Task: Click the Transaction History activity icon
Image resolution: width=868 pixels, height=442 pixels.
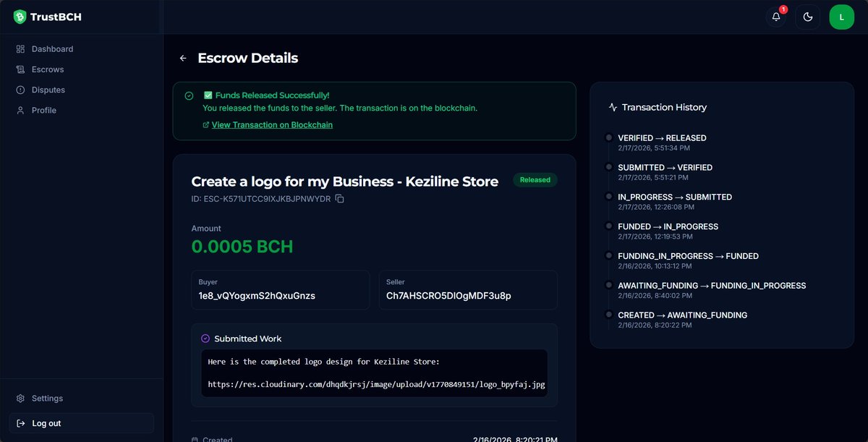Action: tap(613, 107)
